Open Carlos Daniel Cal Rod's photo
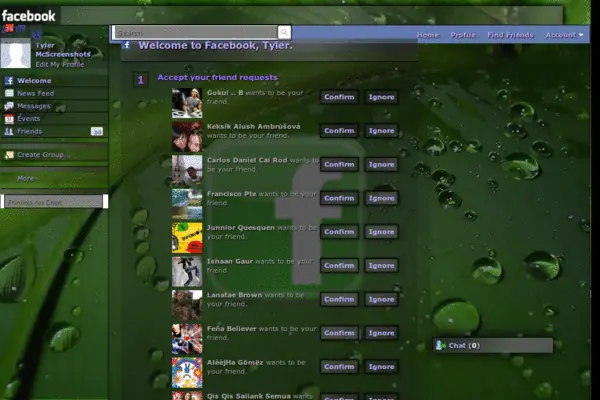This screenshot has height=400, width=600. (x=187, y=170)
